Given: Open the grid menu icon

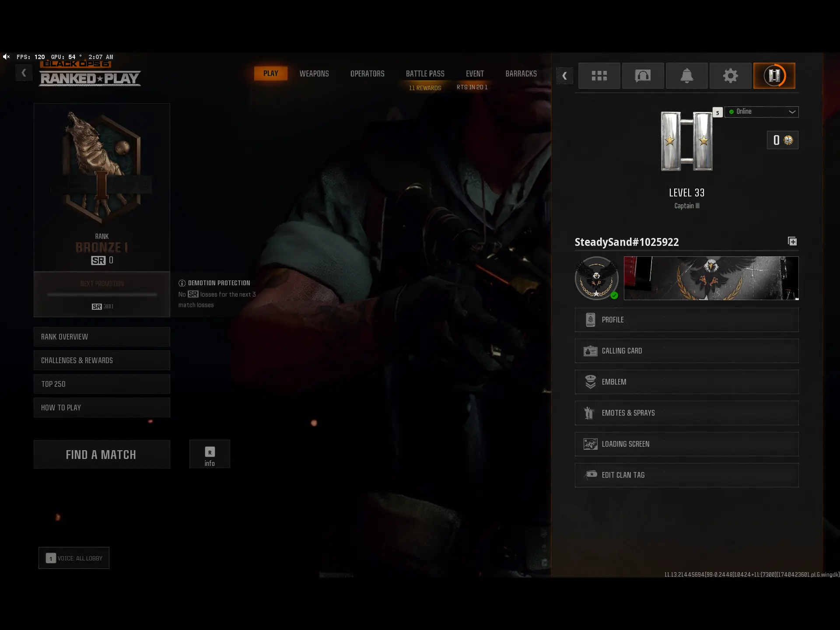Looking at the screenshot, I should 599,76.
